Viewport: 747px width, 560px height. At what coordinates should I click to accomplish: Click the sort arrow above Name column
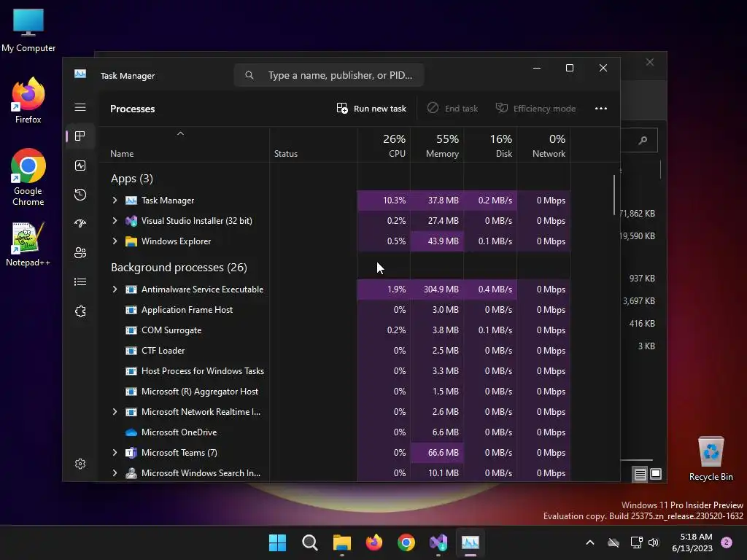[x=181, y=134]
